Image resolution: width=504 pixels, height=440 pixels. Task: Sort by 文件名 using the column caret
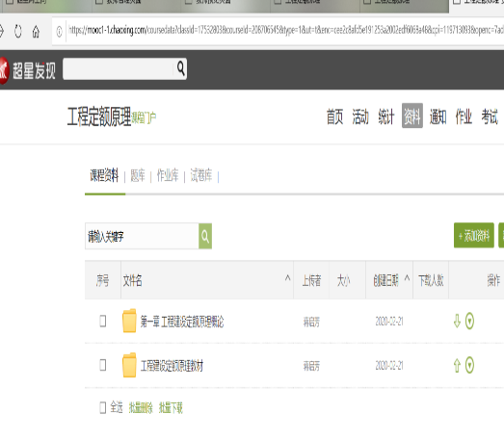(288, 278)
